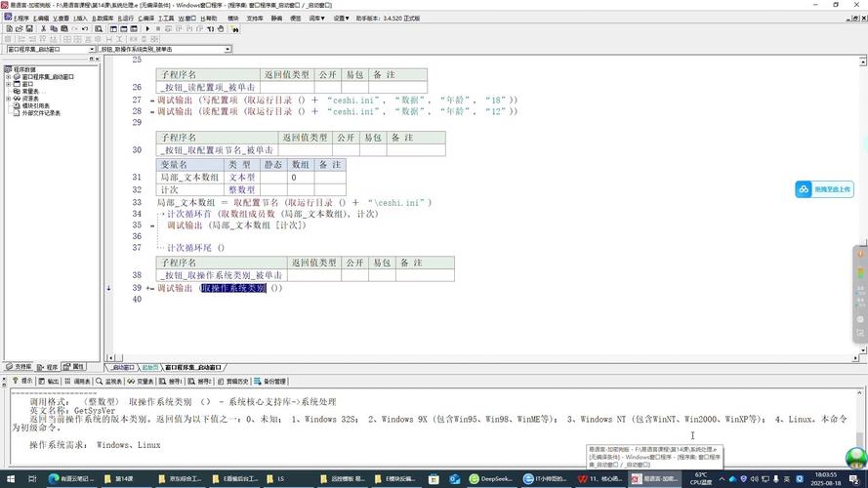Select 模块引用表 in the program tree
The width and height of the screenshot is (868, 488).
click(37, 105)
